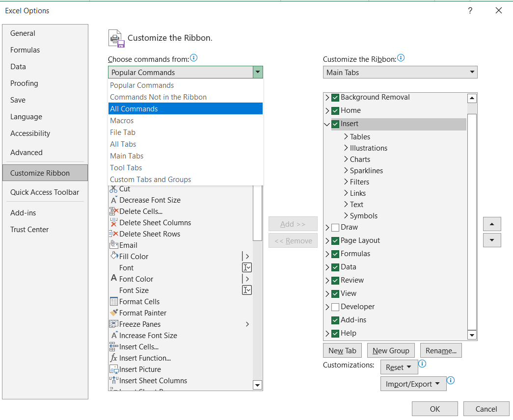Image resolution: width=513 pixels, height=420 pixels.
Task: Close the Choose commands from dropdown arrow
Action: pos(258,72)
